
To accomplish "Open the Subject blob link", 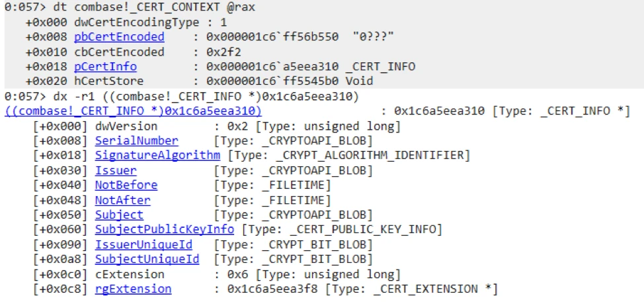I will coord(119,215).
